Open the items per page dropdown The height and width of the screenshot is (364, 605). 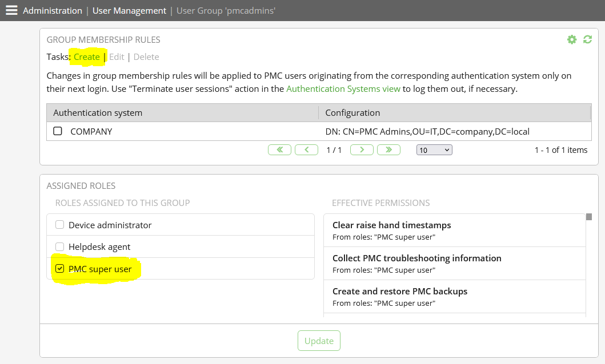click(434, 149)
